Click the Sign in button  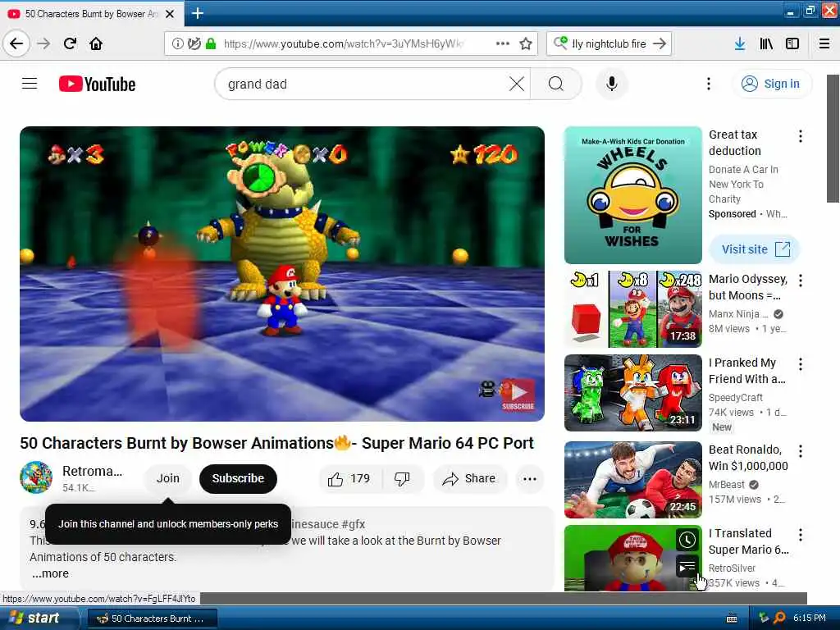771,84
